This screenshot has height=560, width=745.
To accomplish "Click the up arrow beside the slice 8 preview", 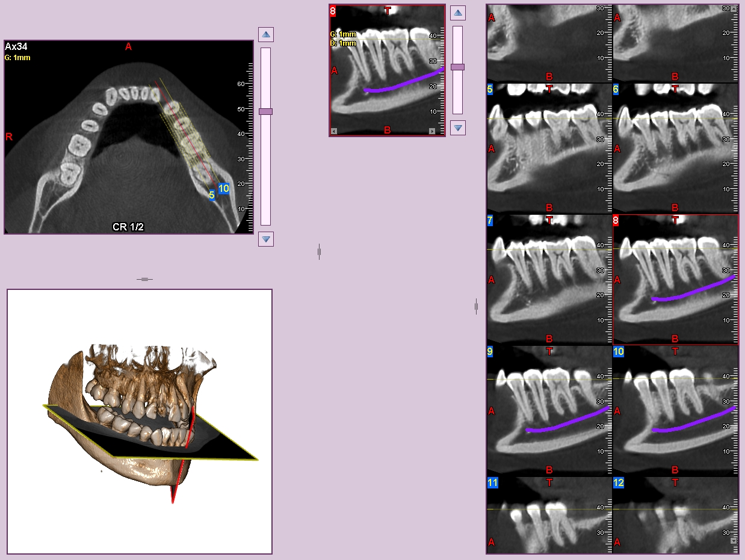I will (458, 13).
